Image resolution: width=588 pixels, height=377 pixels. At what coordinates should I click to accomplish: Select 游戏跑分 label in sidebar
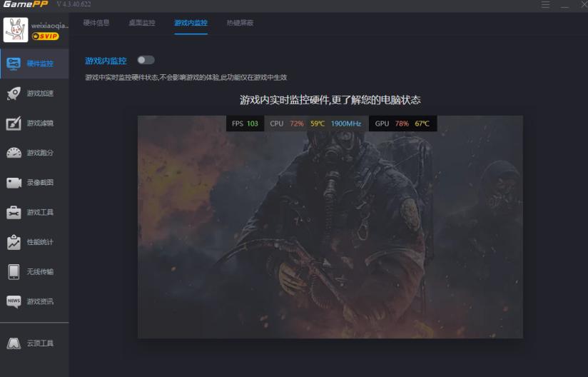coord(40,153)
